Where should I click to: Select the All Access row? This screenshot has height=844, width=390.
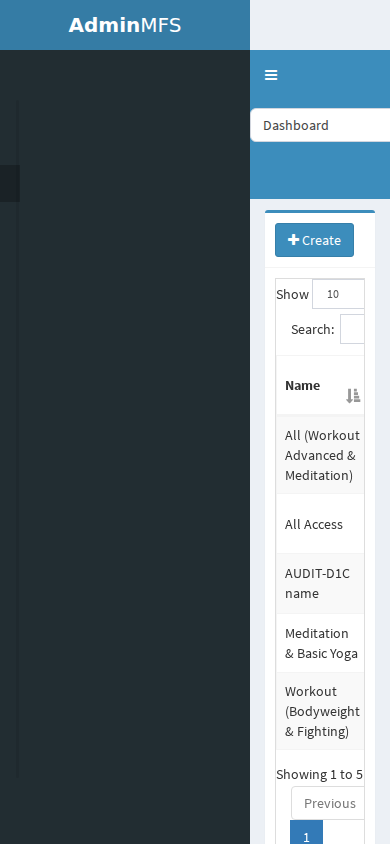pos(320,524)
